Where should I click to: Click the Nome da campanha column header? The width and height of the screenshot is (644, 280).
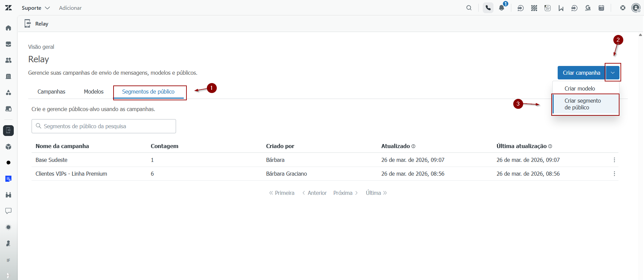pyautogui.click(x=62, y=146)
